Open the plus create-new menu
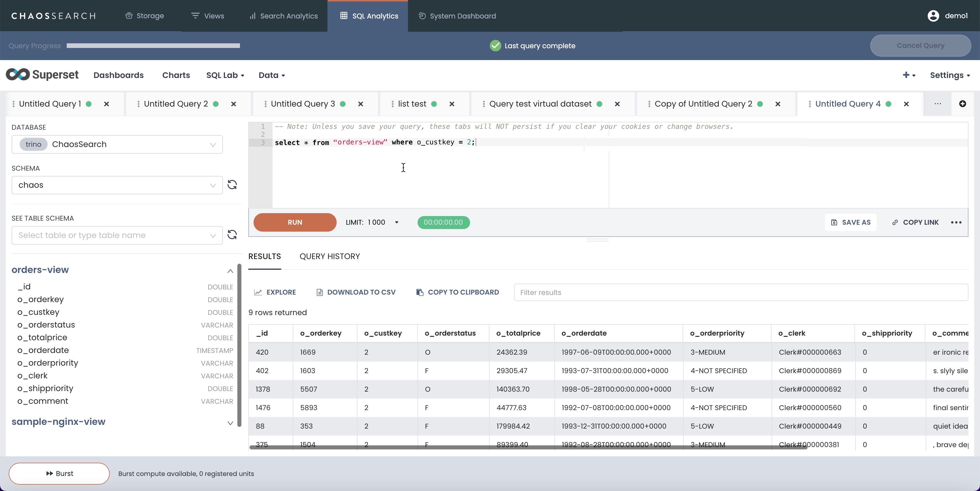Screen dimensions: 980x491 point(908,75)
